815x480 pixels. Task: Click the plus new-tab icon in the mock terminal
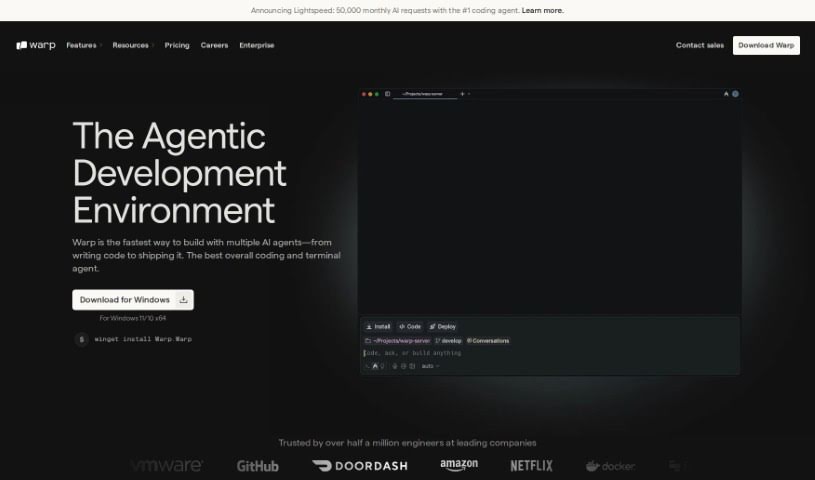(462, 94)
